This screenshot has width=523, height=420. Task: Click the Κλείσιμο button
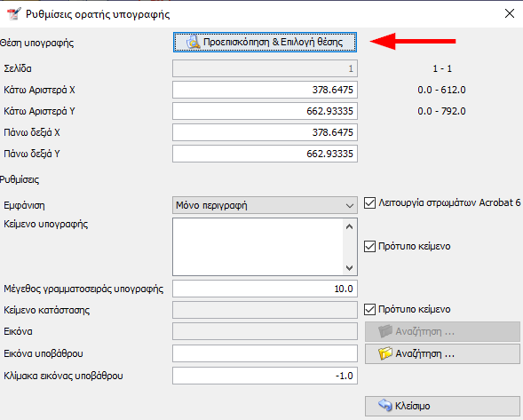tap(442, 406)
